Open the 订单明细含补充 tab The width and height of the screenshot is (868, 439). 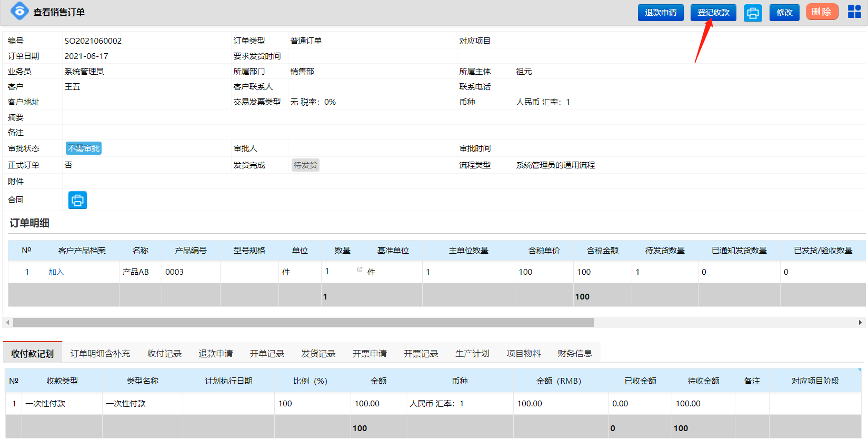[100, 354]
